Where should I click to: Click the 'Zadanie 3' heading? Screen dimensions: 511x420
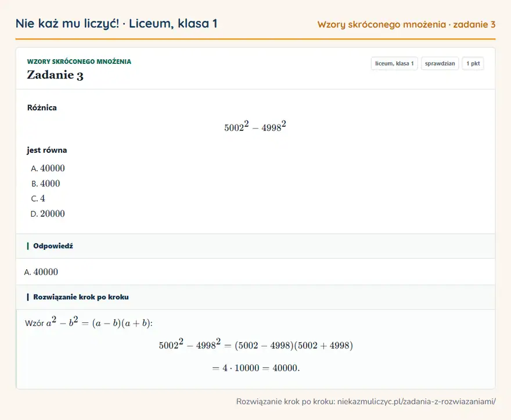pos(55,75)
